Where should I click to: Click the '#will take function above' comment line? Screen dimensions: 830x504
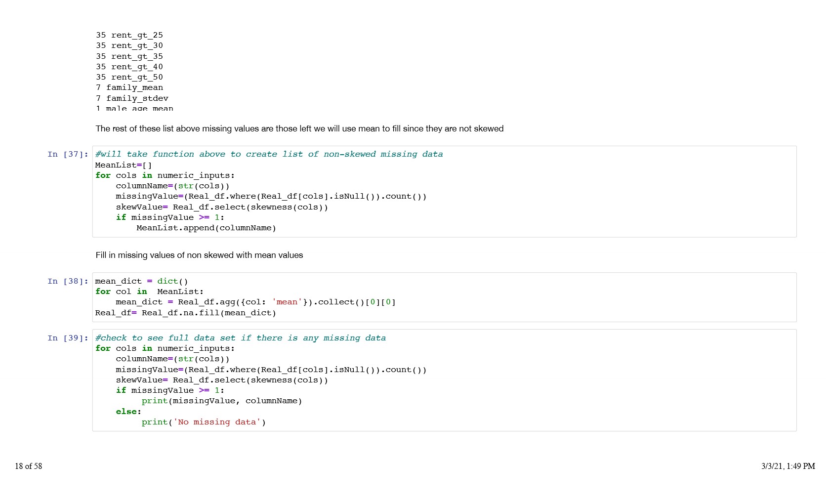[x=269, y=154]
